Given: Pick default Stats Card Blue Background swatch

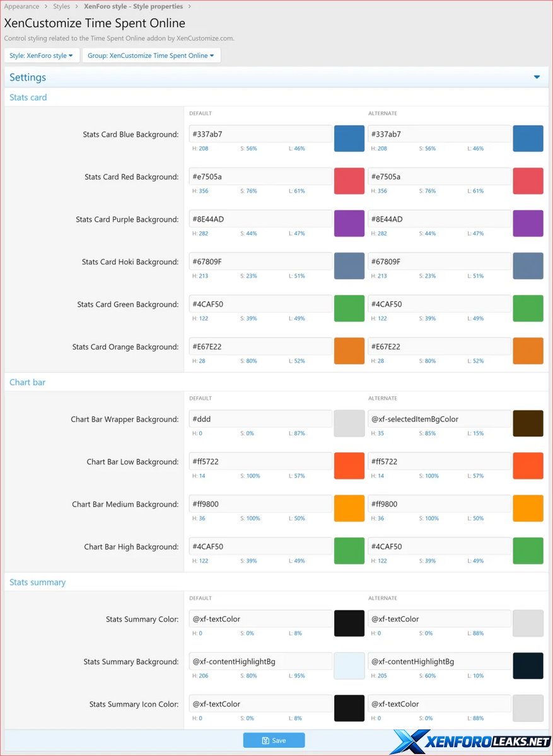Looking at the screenshot, I should click(349, 139).
